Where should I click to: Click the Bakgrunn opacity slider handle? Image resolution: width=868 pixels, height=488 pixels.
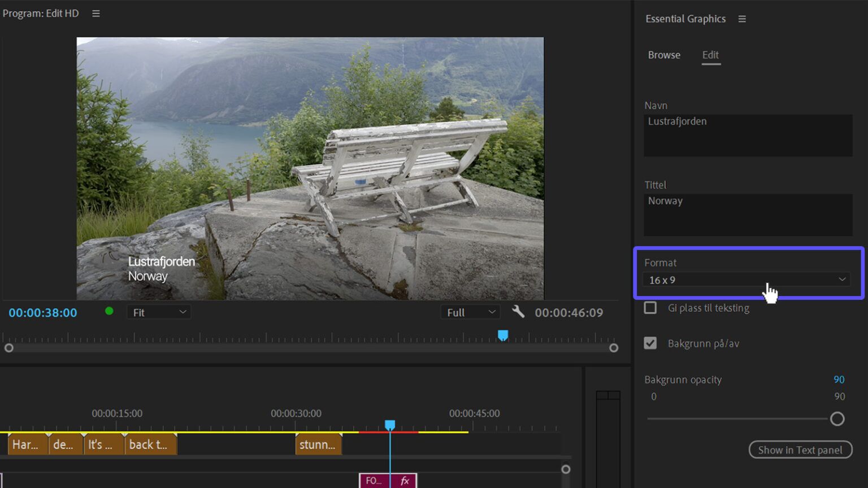pyautogui.click(x=837, y=419)
